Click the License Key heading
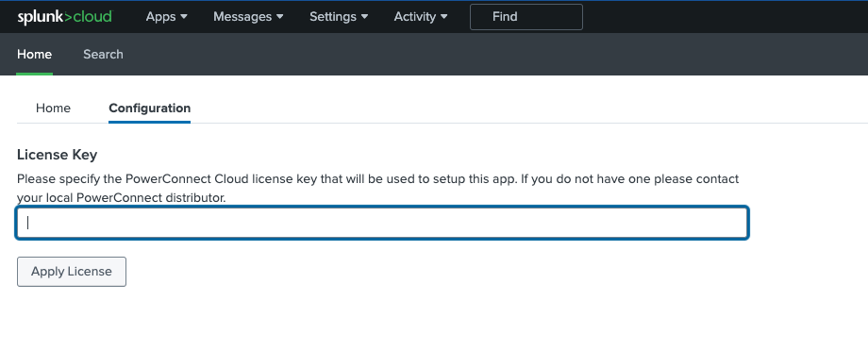 [57, 155]
